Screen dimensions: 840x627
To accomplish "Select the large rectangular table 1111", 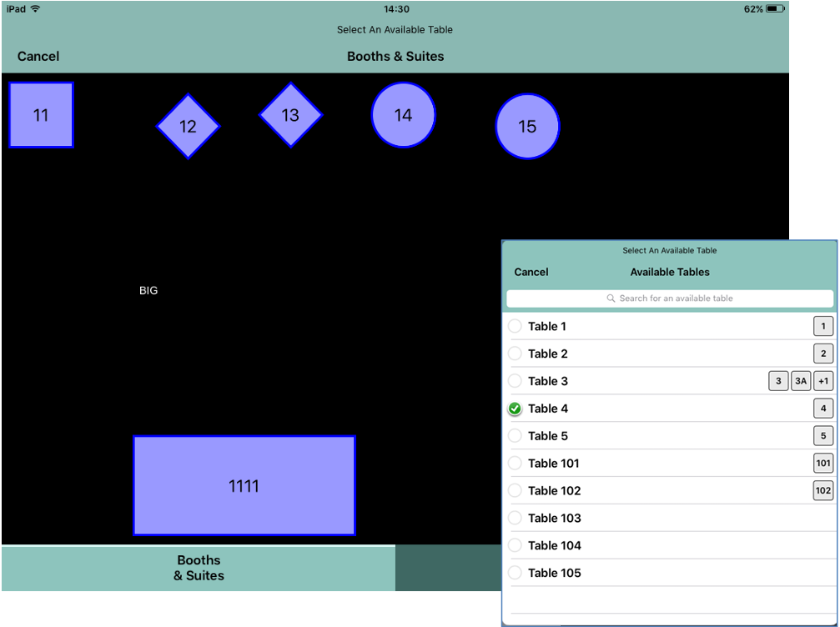I will (x=244, y=485).
